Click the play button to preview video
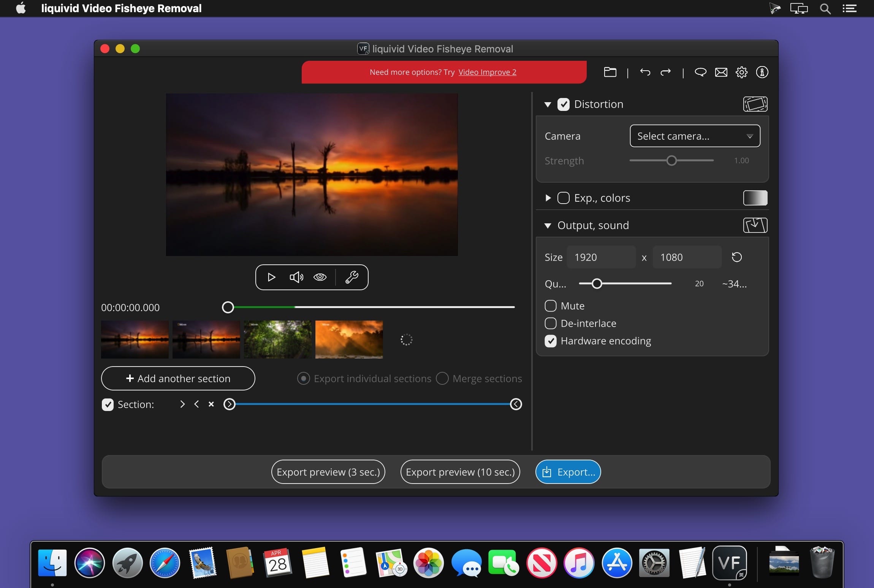Screen dimensions: 874x588 pyautogui.click(x=271, y=276)
